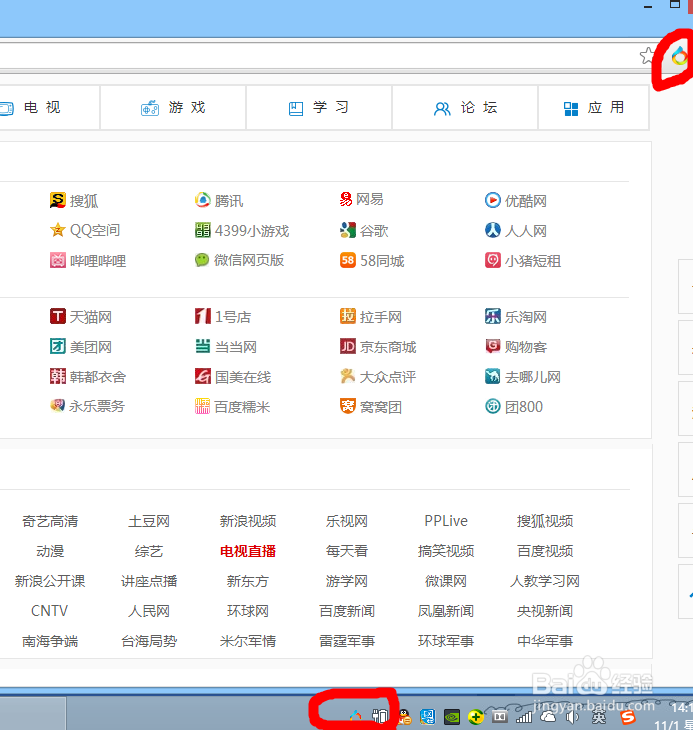
Task: Click the 去哪儿网 camel icon
Action: pos(492,376)
